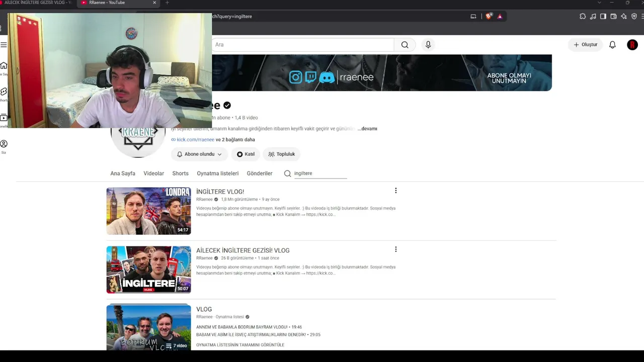Start voice search with microphone icon
Screen dimensions: 644x362
click(x=428, y=45)
